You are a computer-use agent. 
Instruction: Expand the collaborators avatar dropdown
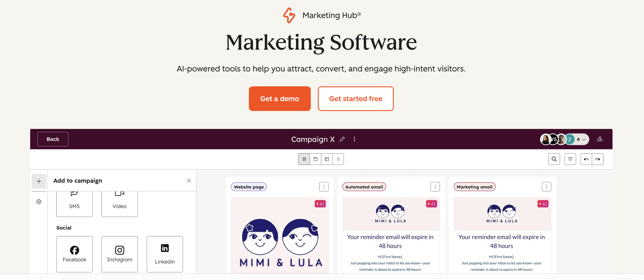[x=581, y=140]
